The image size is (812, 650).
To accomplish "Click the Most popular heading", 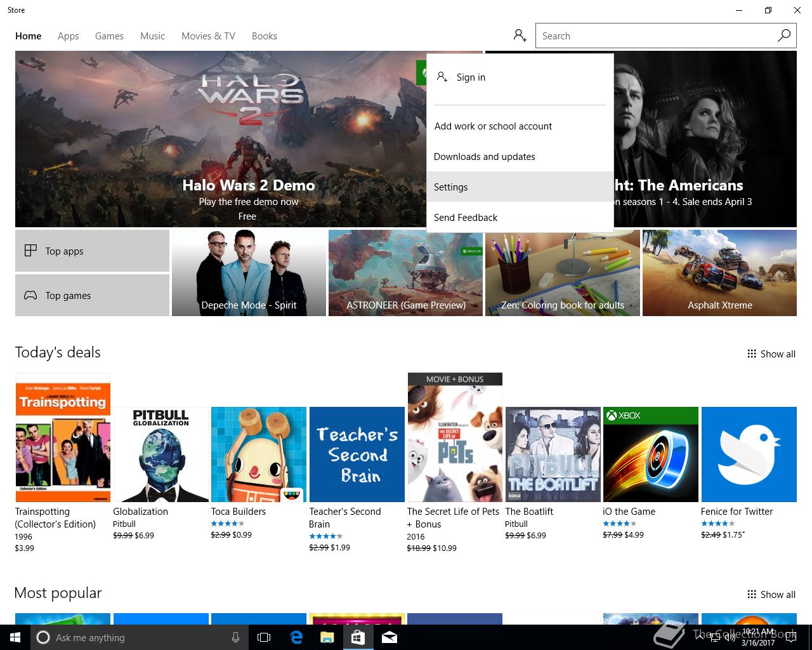I will [58, 593].
